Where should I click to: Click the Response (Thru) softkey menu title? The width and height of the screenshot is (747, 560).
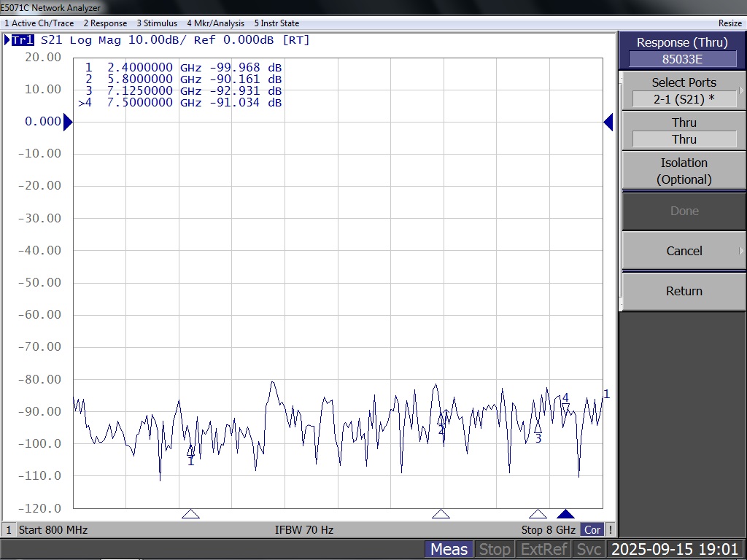pyautogui.click(x=682, y=42)
